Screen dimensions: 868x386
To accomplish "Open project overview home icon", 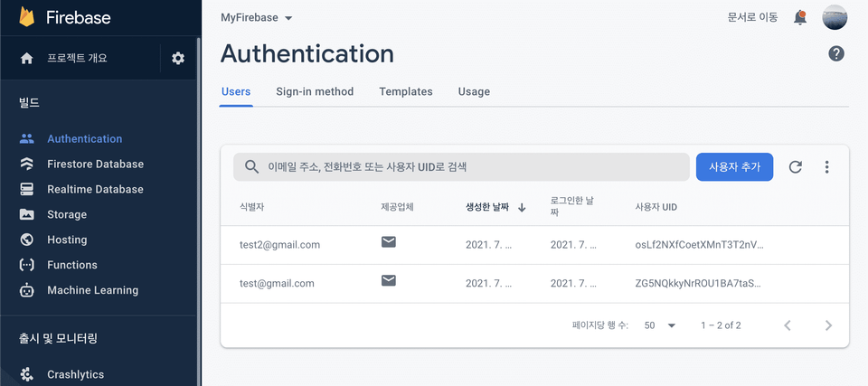I will click(26, 58).
